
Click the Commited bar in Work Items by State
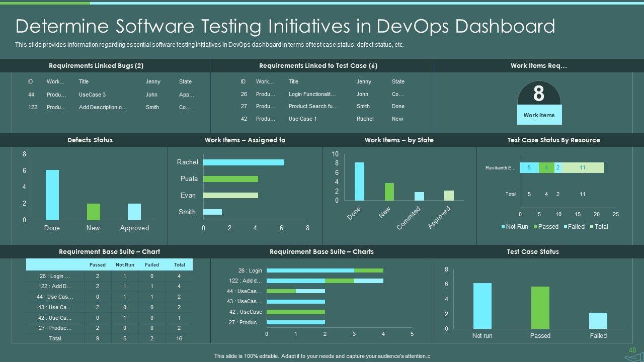(419, 197)
